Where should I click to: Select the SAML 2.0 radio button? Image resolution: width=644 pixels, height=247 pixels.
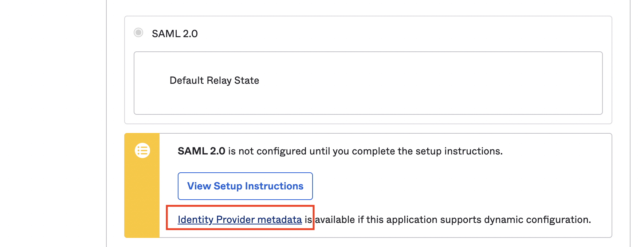coord(138,33)
